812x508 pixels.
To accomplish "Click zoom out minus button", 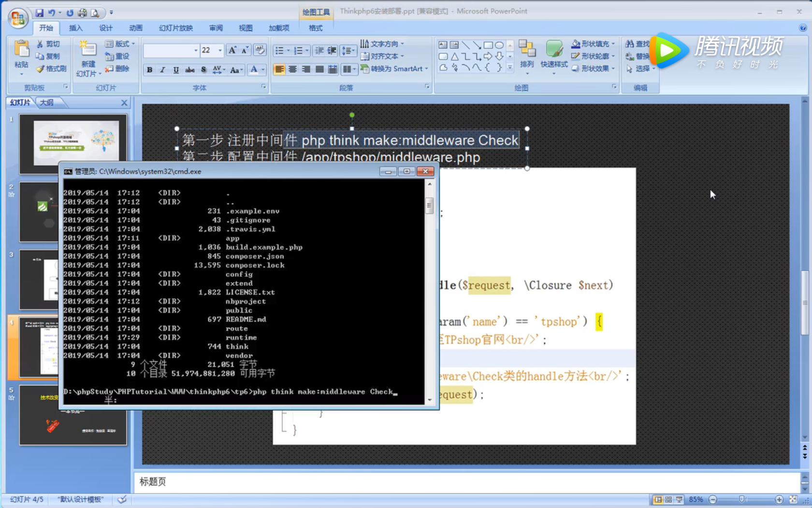I will click(713, 499).
